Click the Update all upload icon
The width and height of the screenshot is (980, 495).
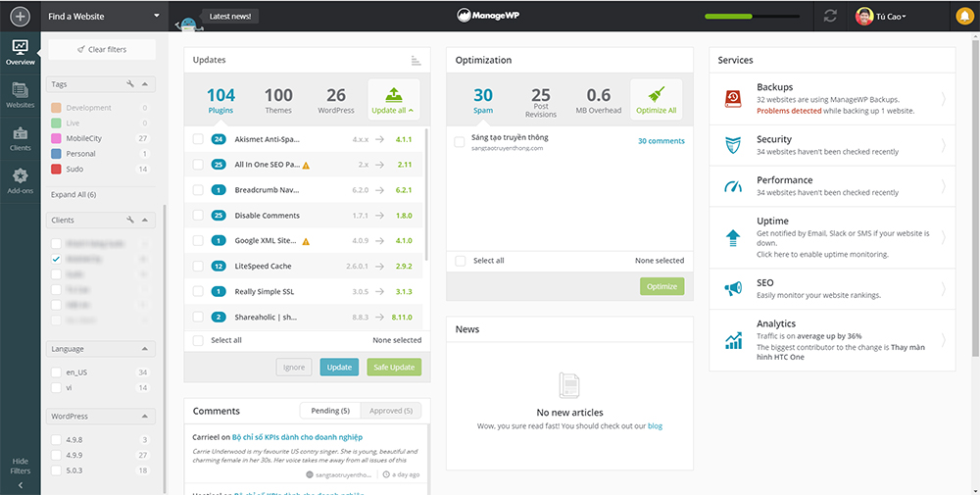click(394, 95)
